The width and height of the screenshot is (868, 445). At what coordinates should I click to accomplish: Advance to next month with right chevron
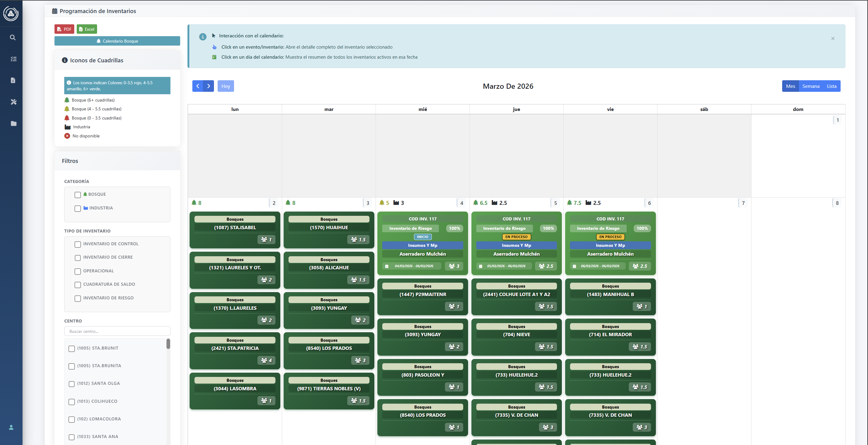208,86
